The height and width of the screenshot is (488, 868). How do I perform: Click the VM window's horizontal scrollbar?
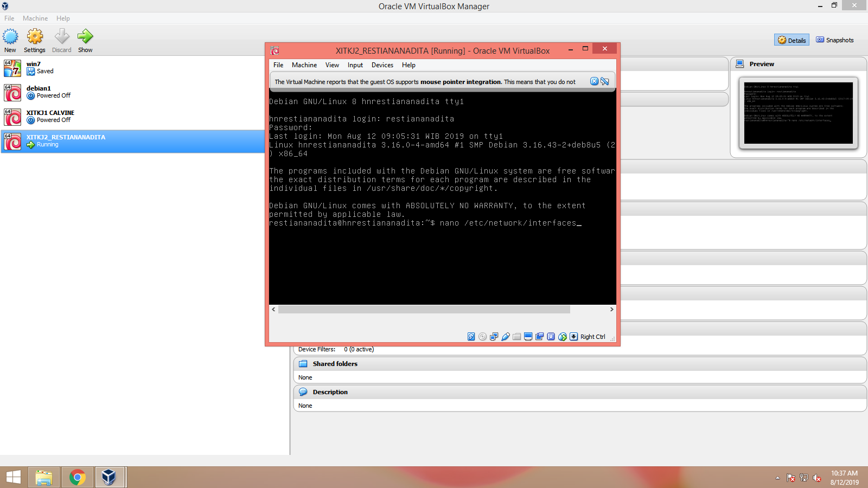click(x=424, y=310)
